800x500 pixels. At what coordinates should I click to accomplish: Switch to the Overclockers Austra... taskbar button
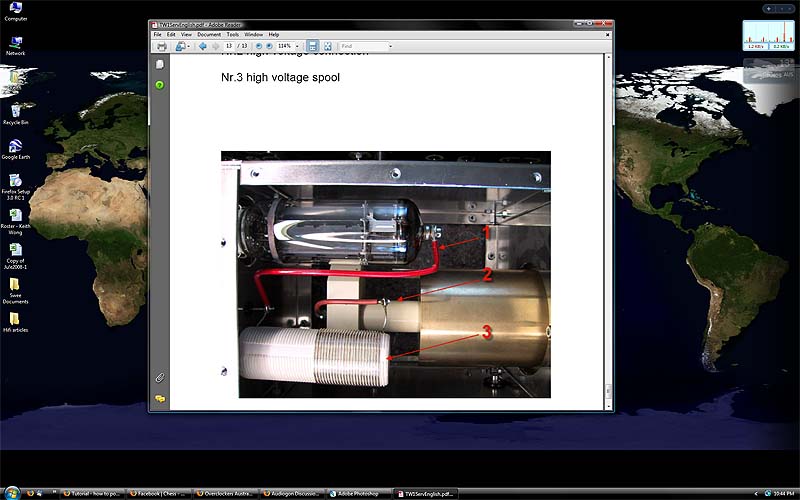coord(226,493)
